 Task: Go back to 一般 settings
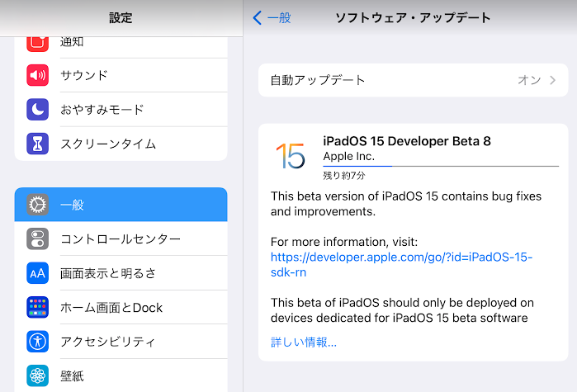272,17
